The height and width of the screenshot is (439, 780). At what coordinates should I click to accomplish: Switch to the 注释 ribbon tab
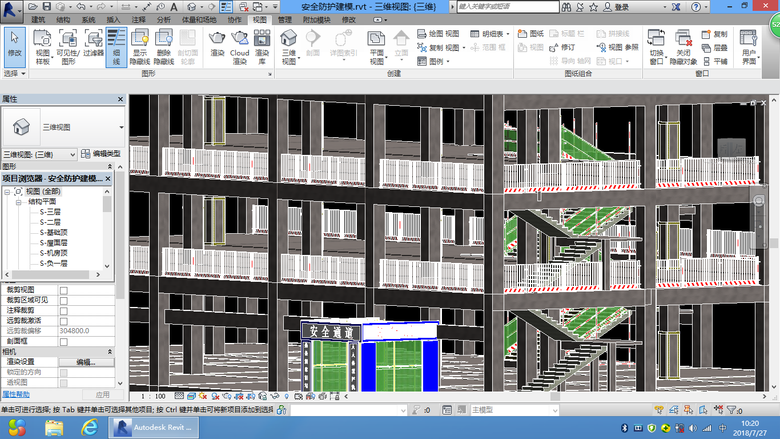[136, 19]
